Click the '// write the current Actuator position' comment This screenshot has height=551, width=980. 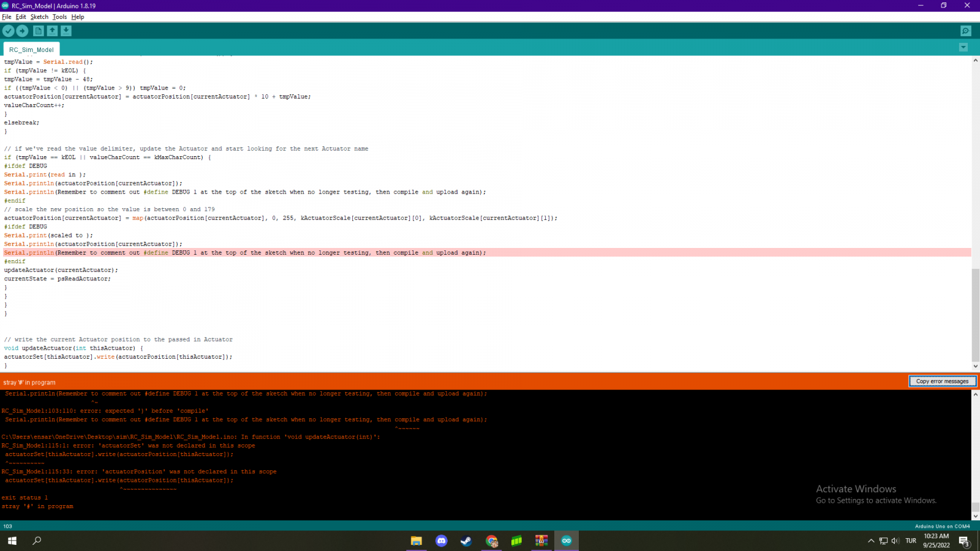point(118,339)
